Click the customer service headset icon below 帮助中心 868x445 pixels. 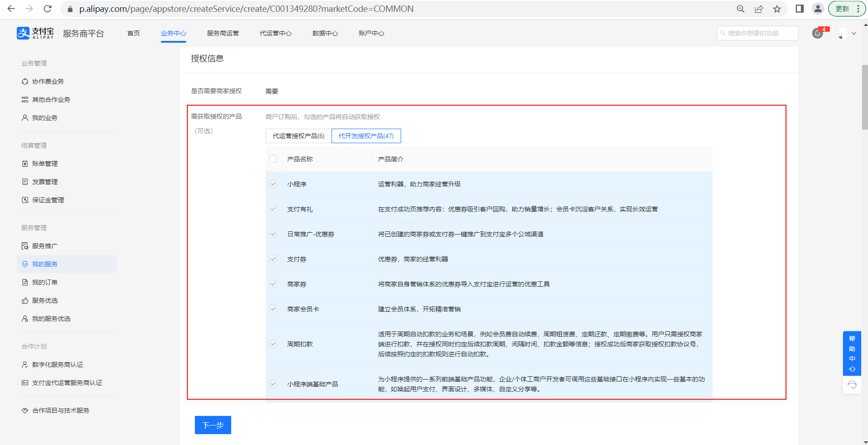[852, 385]
